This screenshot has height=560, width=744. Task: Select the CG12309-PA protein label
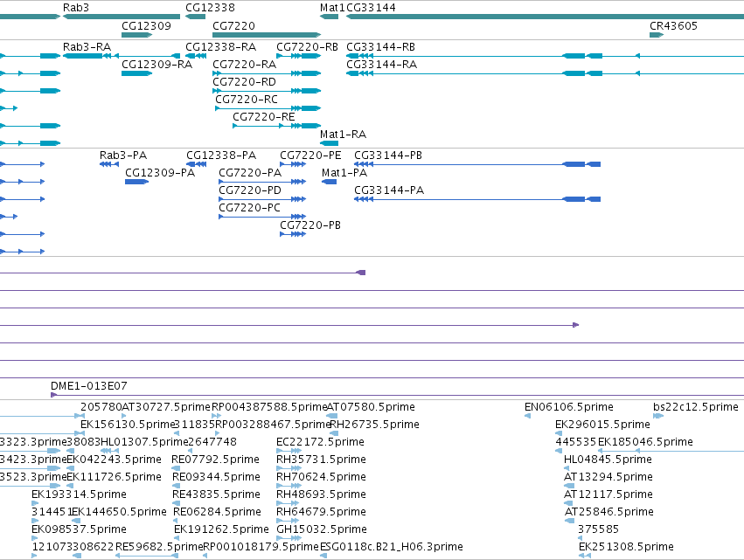160,173
